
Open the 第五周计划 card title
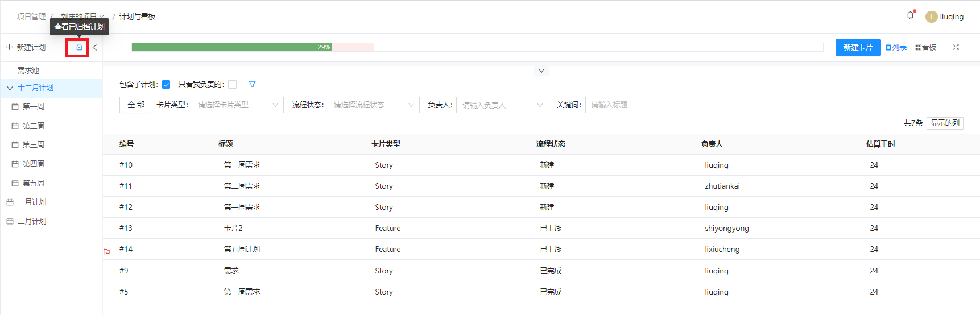[242, 249]
